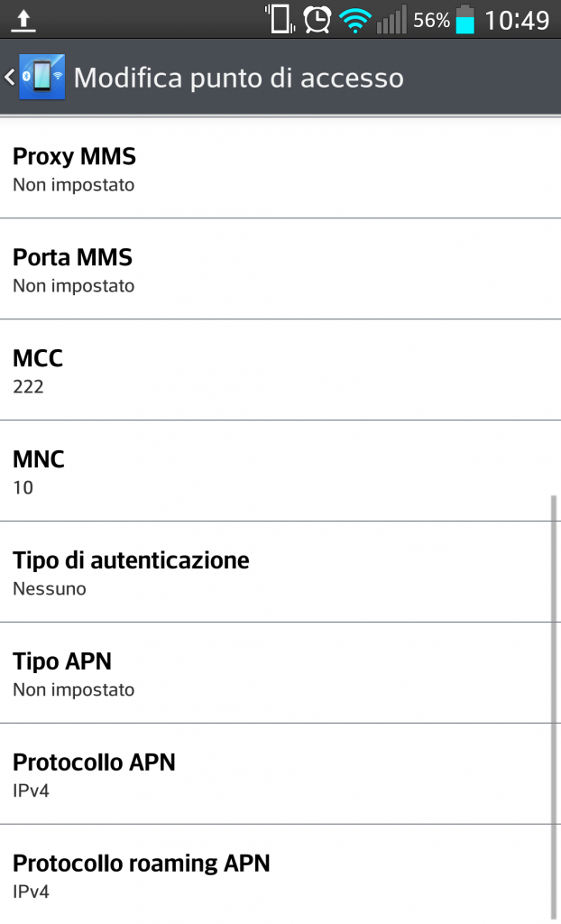Tap the tethering app icon in header
The height and width of the screenshot is (924, 561).
click(x=41, y=78)
